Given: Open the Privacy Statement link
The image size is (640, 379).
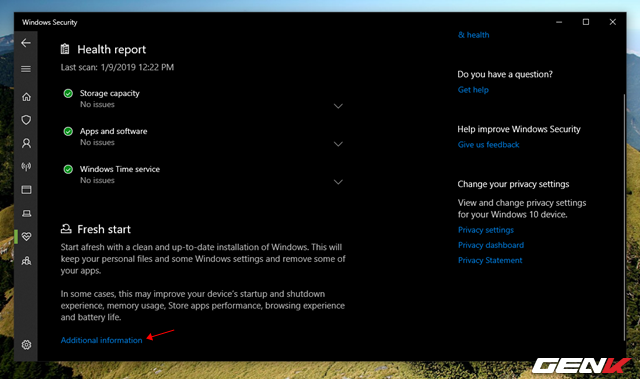Looking at the screenshot, I should point(490,260).
